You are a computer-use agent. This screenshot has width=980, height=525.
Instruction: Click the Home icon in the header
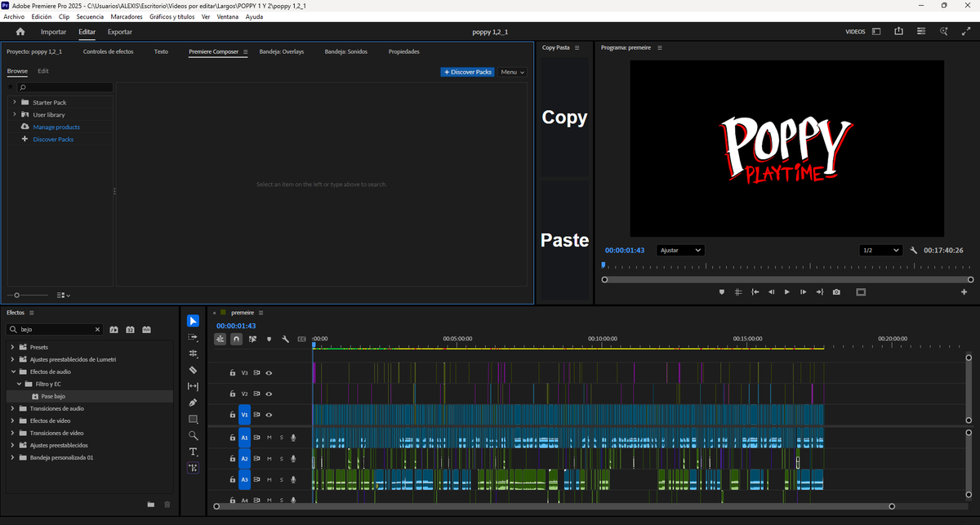(20, 32)
